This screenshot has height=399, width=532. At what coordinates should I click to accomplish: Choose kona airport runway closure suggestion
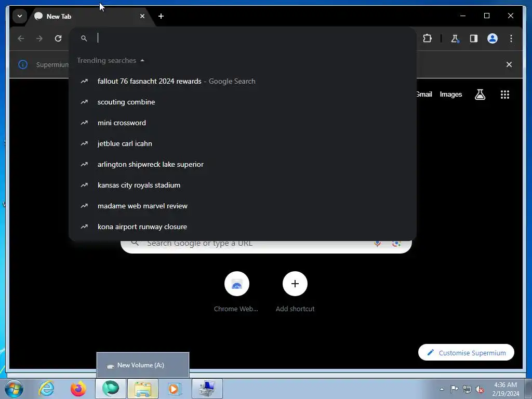(x=243, y=227)
